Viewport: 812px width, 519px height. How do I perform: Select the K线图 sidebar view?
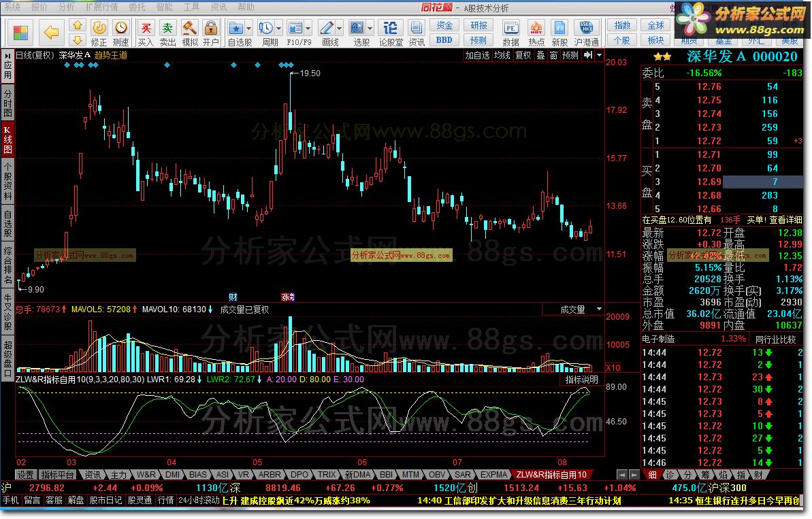point(7,139)
